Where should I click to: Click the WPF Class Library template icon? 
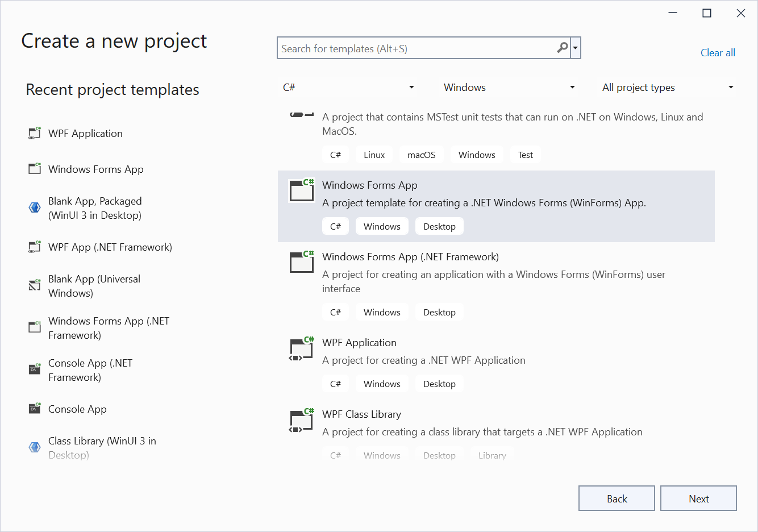click(x=301, y=419)
